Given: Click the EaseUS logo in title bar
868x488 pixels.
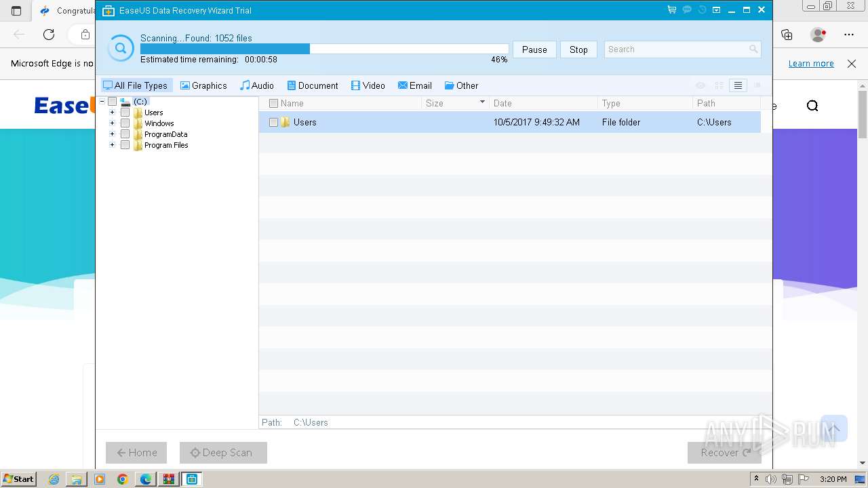Looking at the screenshot, I should pyautogui.click(x=108, y=10).
